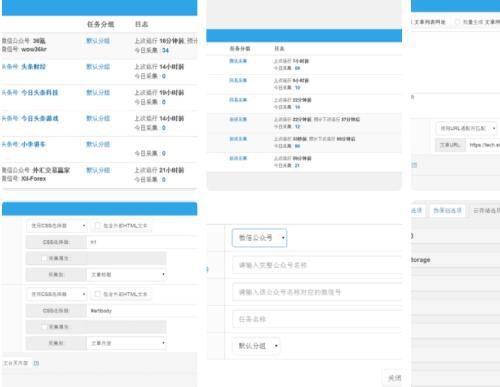Open the 头条号 小李看车 task link
500x387 pixels.
tap(33, 144)
